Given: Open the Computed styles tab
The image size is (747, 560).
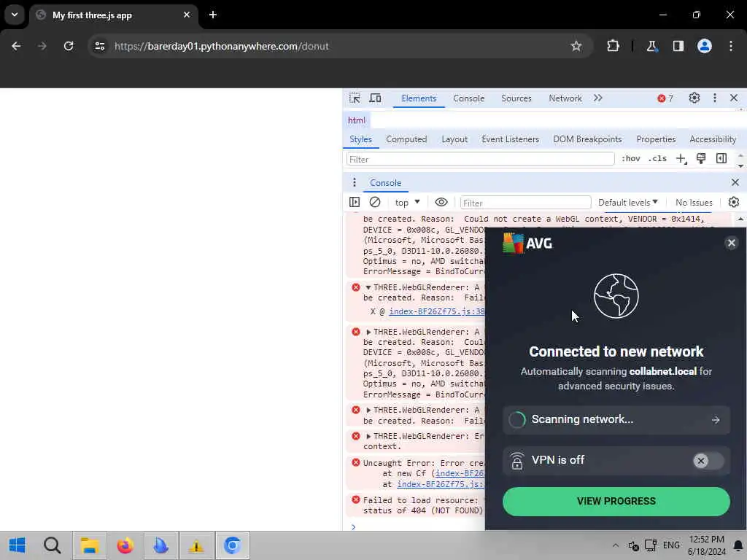Looking at the screenshot, I should 406,139.
